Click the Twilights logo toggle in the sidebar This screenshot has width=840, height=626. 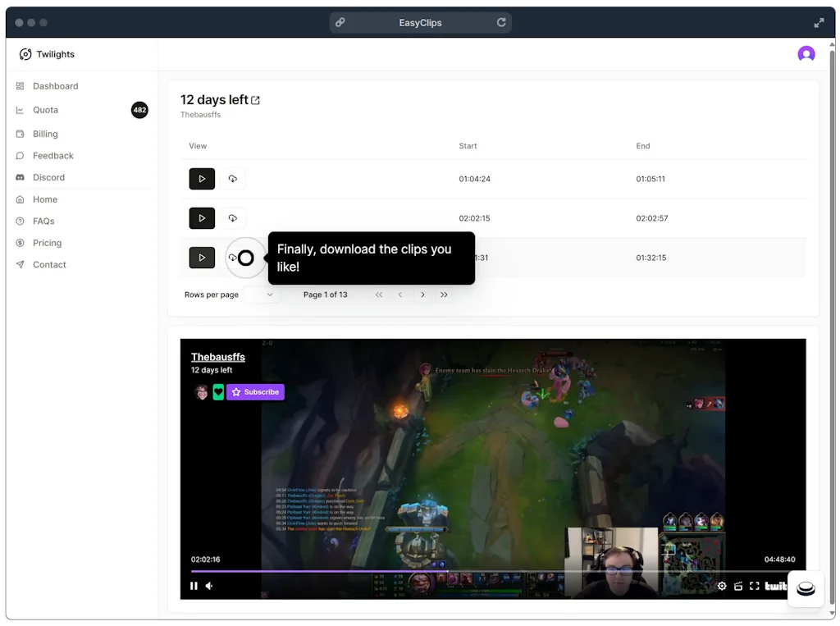[x=25, y=53]
